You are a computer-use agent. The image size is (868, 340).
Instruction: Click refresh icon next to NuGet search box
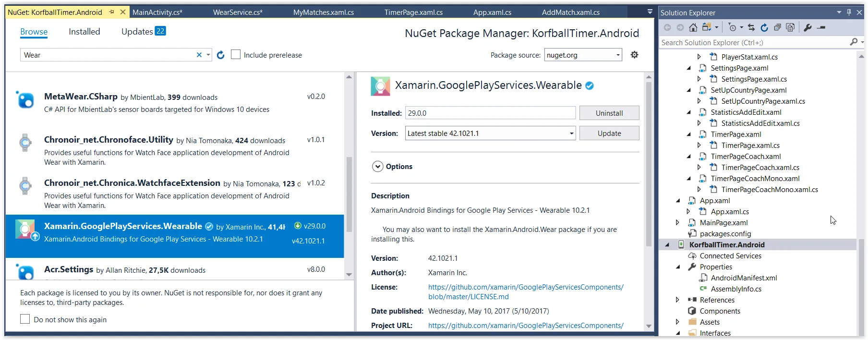pyautogui.click(x=220, y=55)
